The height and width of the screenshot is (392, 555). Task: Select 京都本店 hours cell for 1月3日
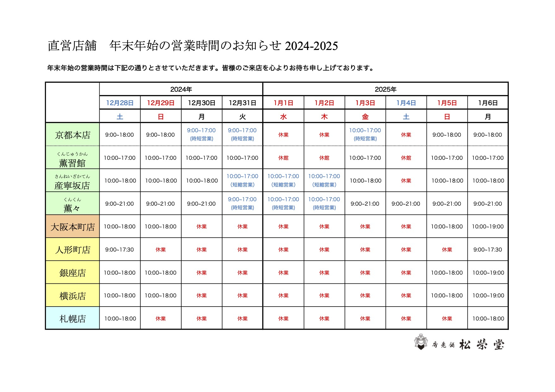point(365,134)
